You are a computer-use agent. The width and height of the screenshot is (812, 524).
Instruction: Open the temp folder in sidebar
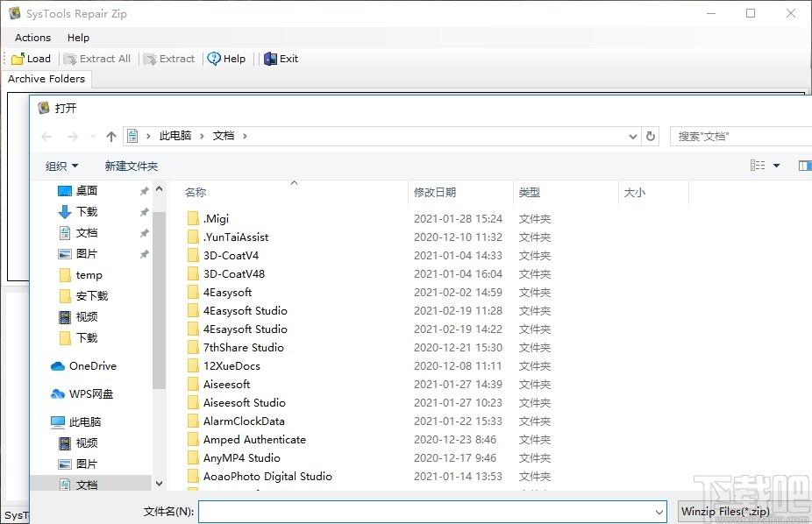pos(89,275)
